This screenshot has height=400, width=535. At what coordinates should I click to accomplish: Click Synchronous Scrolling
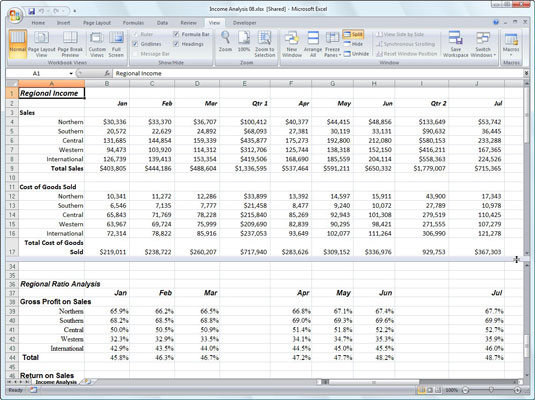pyautogui.click(x=405, y=44)
